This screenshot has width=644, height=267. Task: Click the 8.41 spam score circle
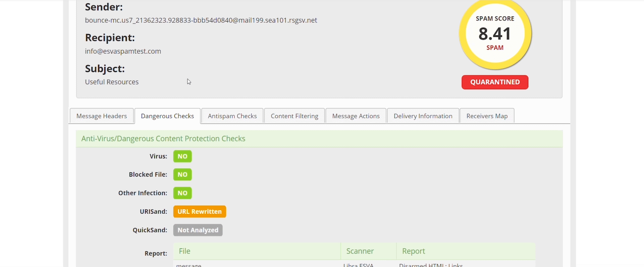coord(495,34)
